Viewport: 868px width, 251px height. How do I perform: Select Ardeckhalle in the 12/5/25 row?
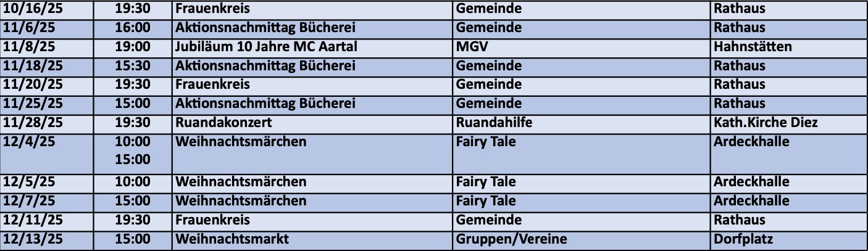pyautogui.click(x=751, y=183)
